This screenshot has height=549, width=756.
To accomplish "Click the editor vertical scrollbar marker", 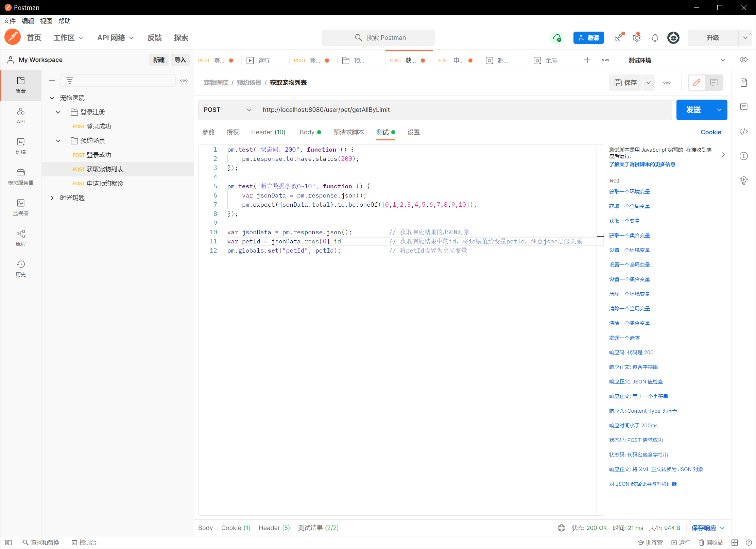I will 600,237.
